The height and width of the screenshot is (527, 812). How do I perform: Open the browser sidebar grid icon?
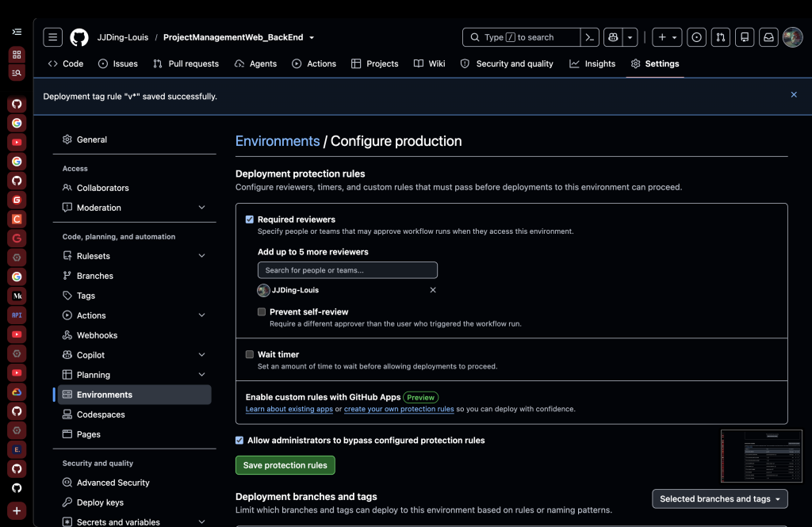click(17, 55)
